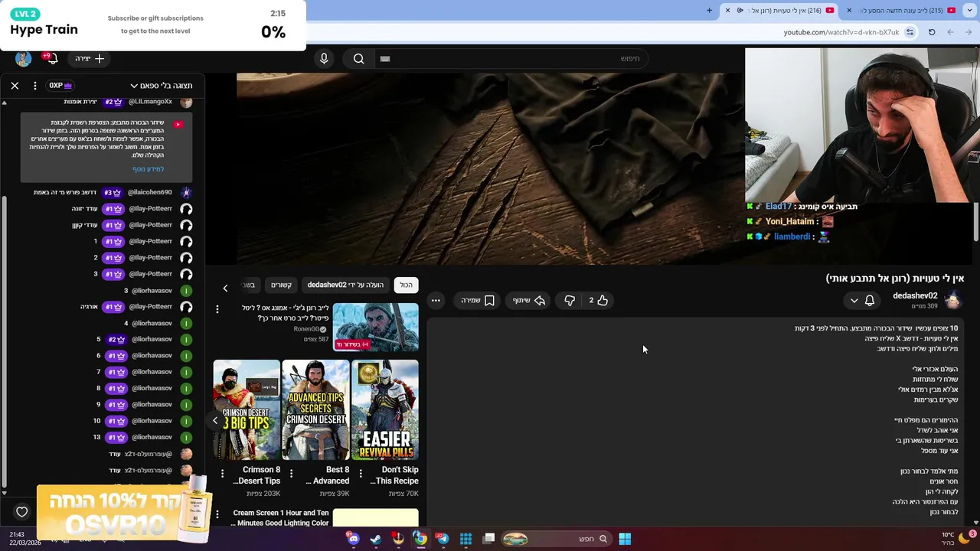
Task: Move the shorts shelf with its arrow
Action: tap(215, 420)
